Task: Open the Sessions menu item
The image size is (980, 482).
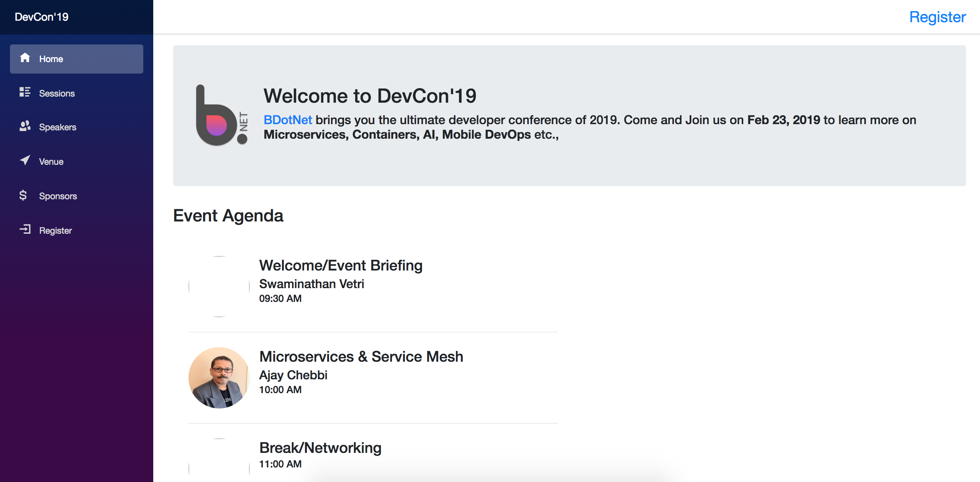Action: pos(57,93)
